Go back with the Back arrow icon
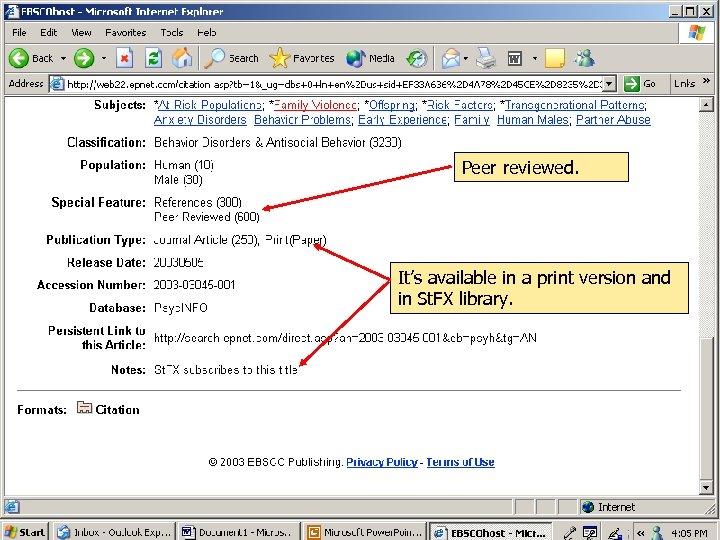Image resolution: width=720 pixels, height=540 pixels. click(x=19, y=58)
